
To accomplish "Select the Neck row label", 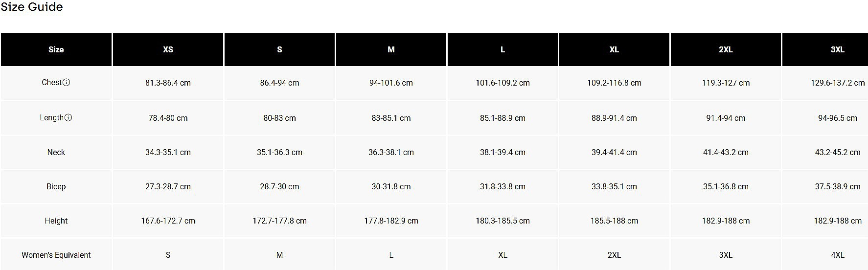I will click(56, 152).
